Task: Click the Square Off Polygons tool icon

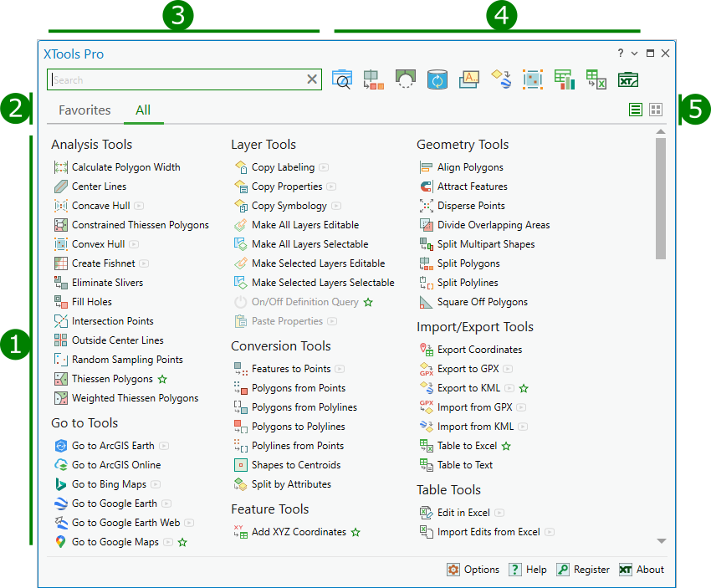Action: [x=427, y=302]
